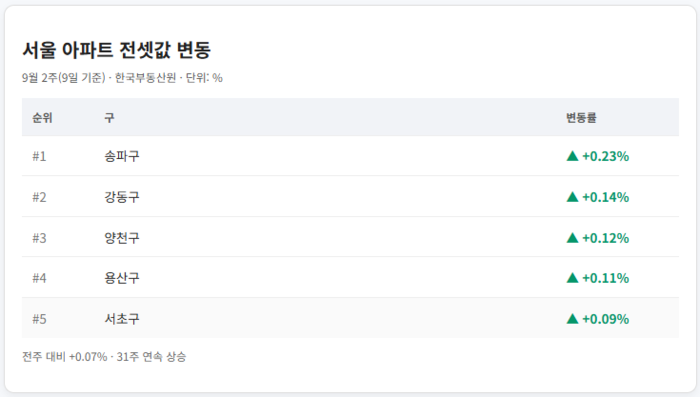Click the 순위 column header
Image resolution: width=700 pixels, height=397 pixels.
pyautogui.click(x=42, y=118)
